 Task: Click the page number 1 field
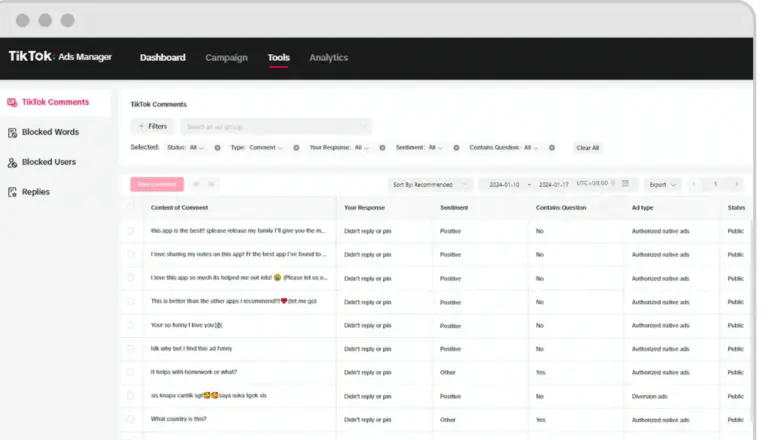point(715,184)
